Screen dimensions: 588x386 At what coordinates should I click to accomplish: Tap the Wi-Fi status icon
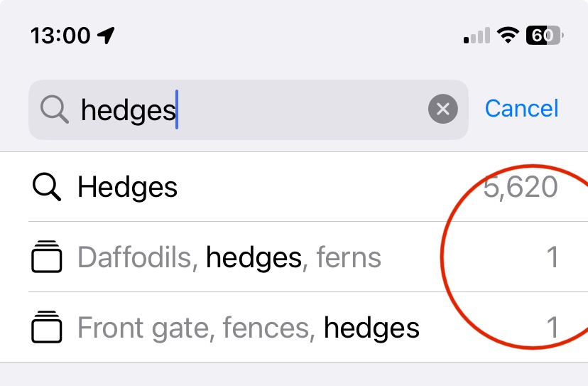[x=508, y=35]
